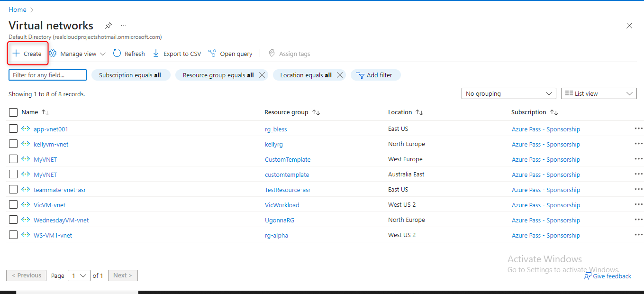Open query in Resource Graph
Viewport: 644px width, 294px height.
[230, 54]
